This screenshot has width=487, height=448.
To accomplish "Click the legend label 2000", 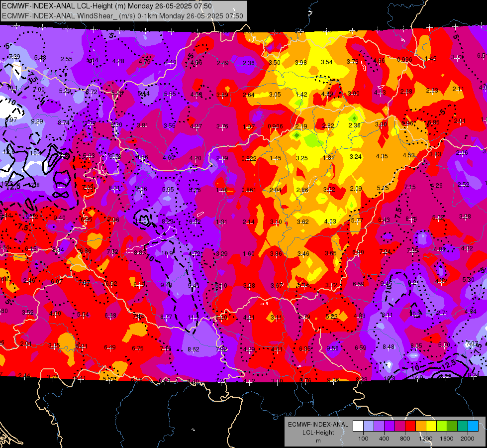I will pyautogui.click(x=468, y=439).
